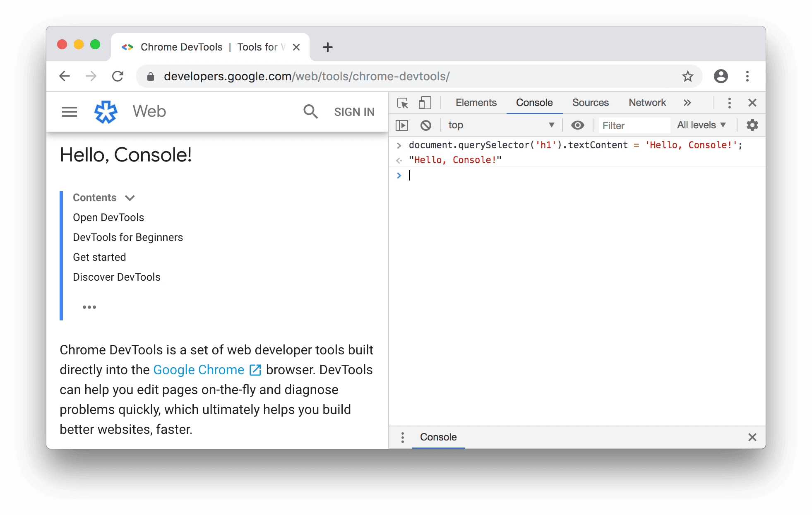This screenshot has height=515, width=812.
Task: Click the SIGN IN button
Action: click(x=353, y=111)
